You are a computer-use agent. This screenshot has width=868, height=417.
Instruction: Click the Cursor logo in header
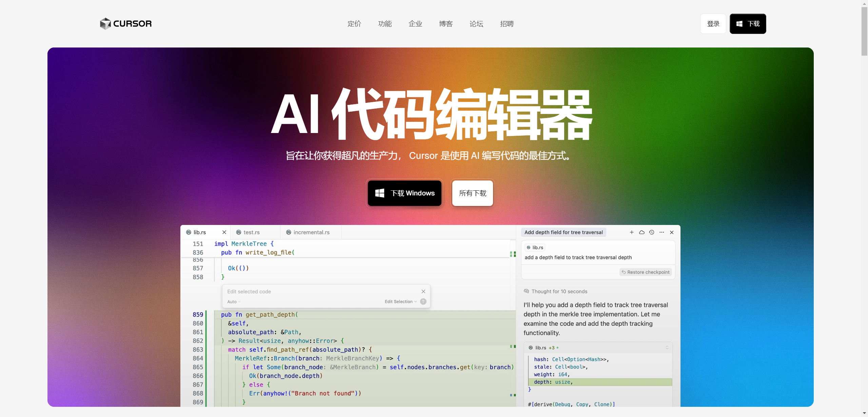[126, 24]
